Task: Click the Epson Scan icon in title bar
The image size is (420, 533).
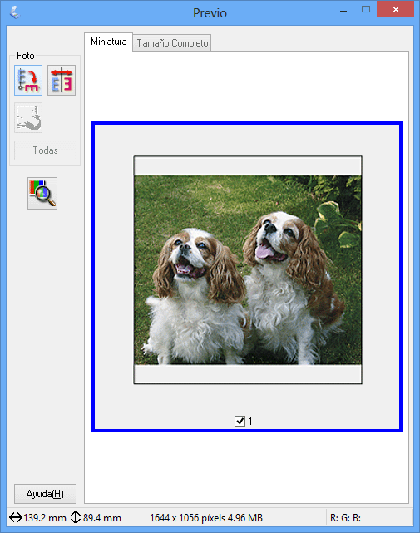Action: point(15,13)
